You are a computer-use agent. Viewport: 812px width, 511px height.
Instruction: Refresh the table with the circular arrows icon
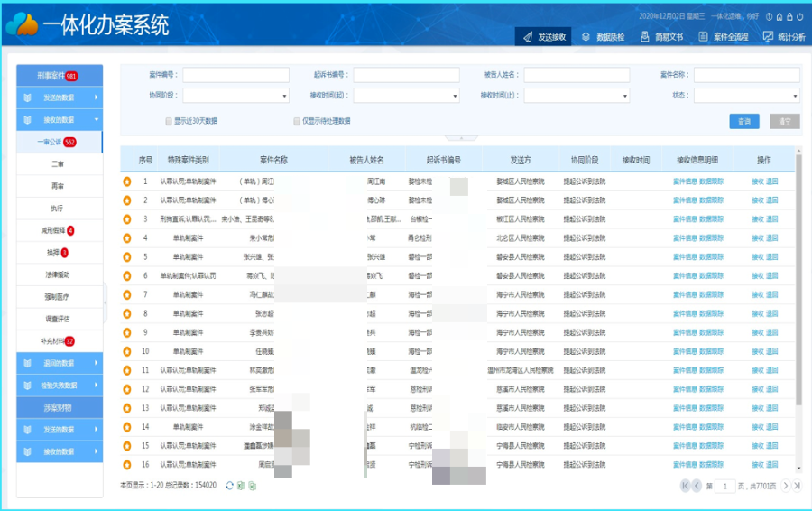(x=230, y=486)
